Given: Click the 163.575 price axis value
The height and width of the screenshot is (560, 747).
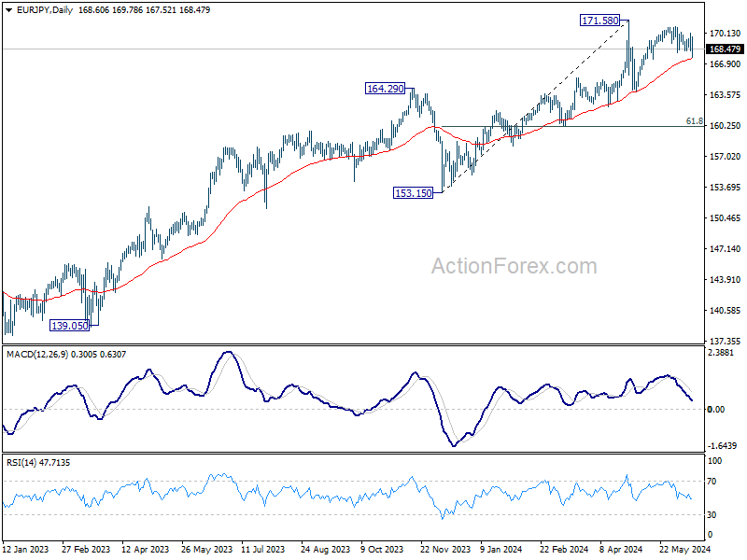Looking at the screenshot, I should 726,95.
